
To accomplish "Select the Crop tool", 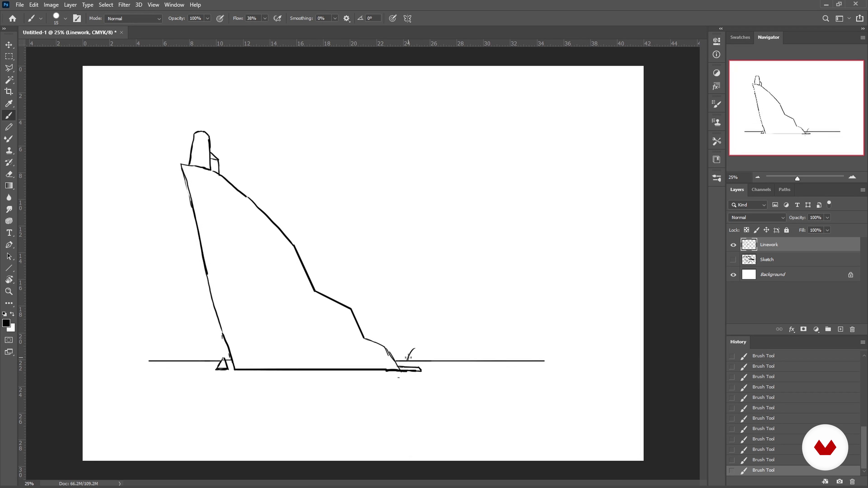I will coord(9,91).
